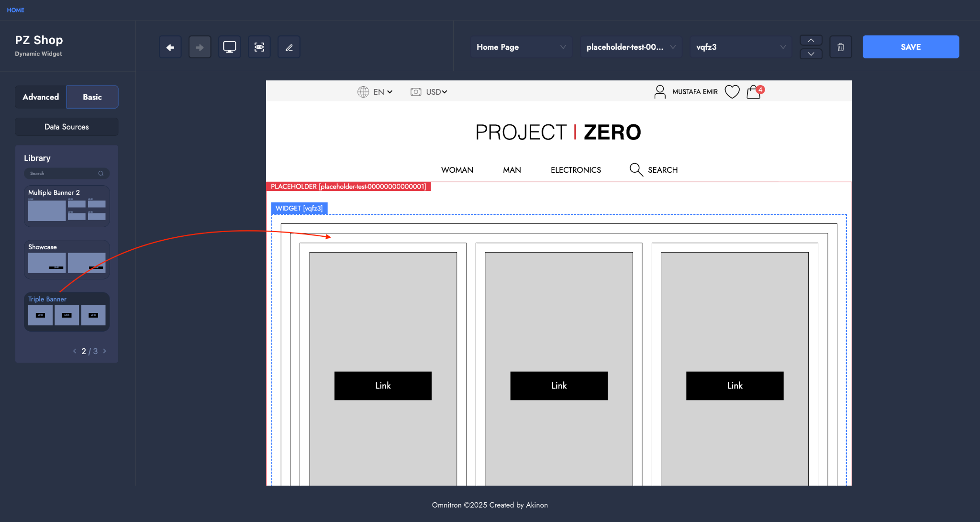980x522 pixels.
Task: Click the undo back arrow icon
Action: 170,47
